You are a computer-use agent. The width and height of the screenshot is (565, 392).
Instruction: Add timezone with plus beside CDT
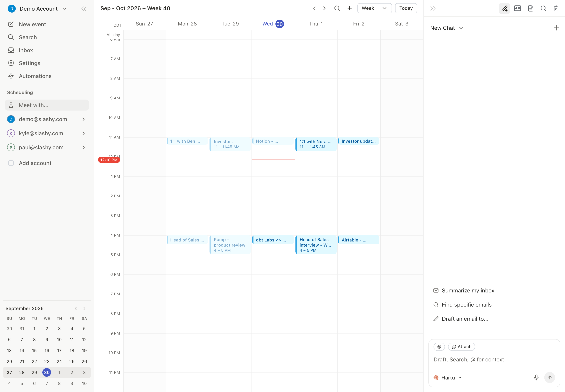99,25
